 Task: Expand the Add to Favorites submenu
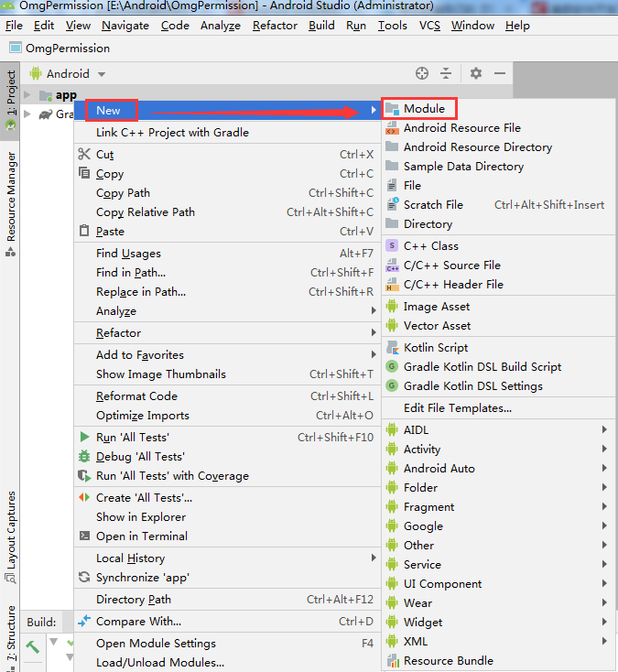[374, 354]
